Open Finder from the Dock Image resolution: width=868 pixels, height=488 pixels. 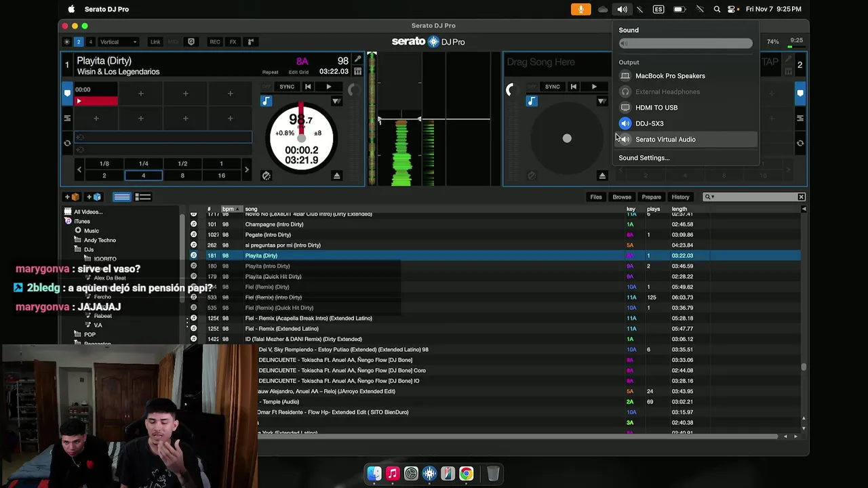374,474
